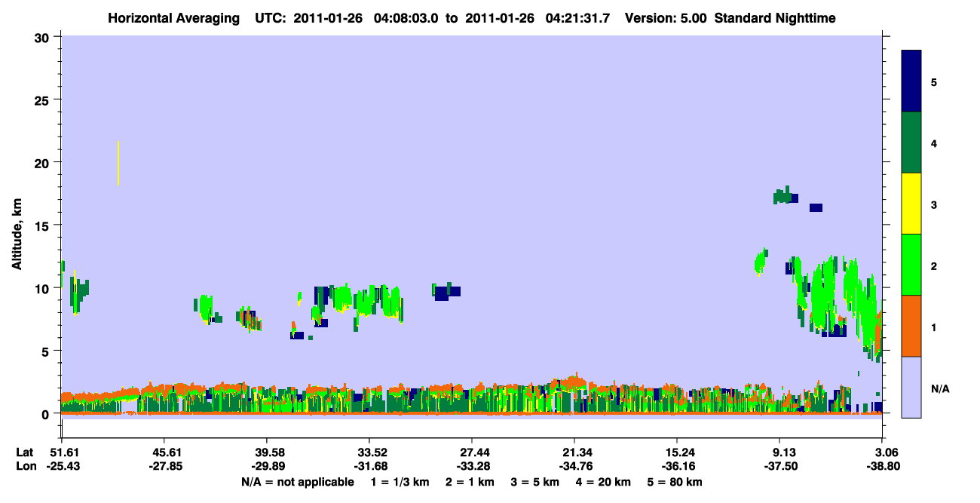This screenshot has width=980, height=503.
Task: Click longitude value -36.16
Action: coord(678,467)
